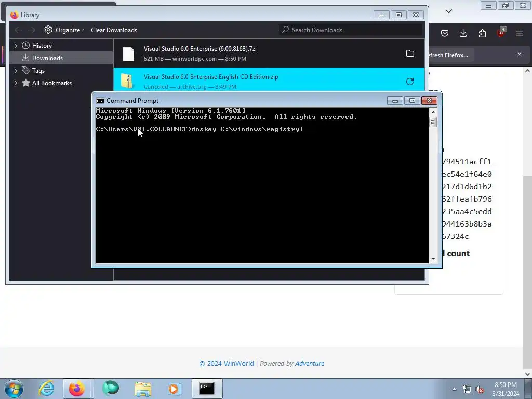Click the blank file icon of 7z download
The image size is (532, 399).
128,54
